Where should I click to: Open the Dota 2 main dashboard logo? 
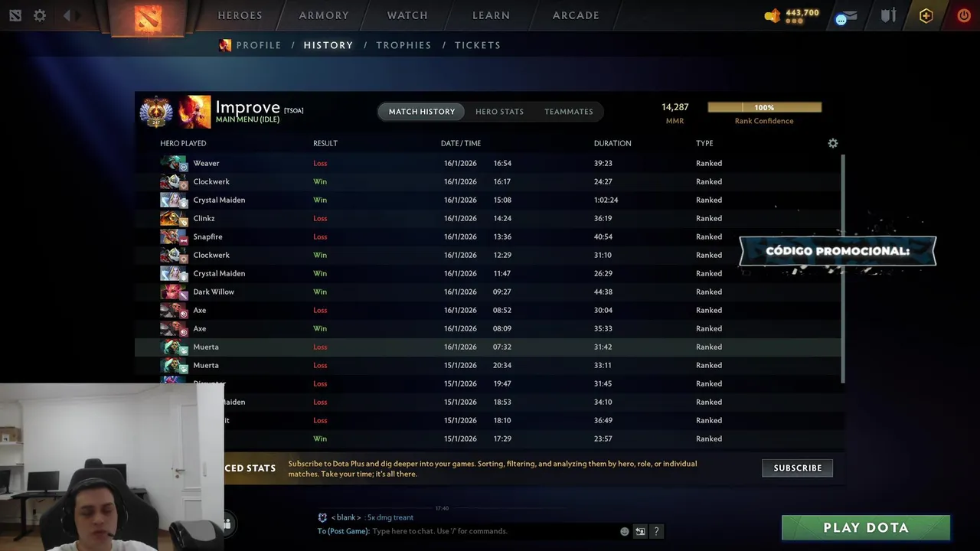click(x=148, y=17)
